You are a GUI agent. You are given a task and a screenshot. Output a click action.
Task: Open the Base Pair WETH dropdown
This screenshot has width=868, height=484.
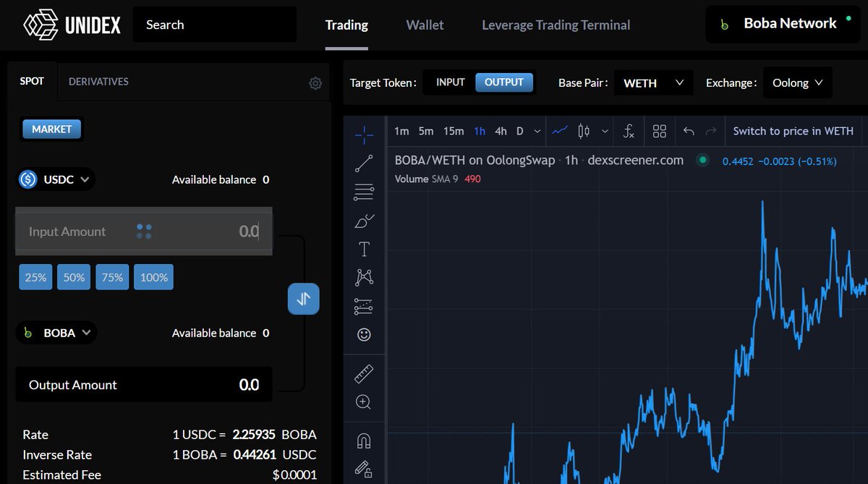[x=654, y=83]
